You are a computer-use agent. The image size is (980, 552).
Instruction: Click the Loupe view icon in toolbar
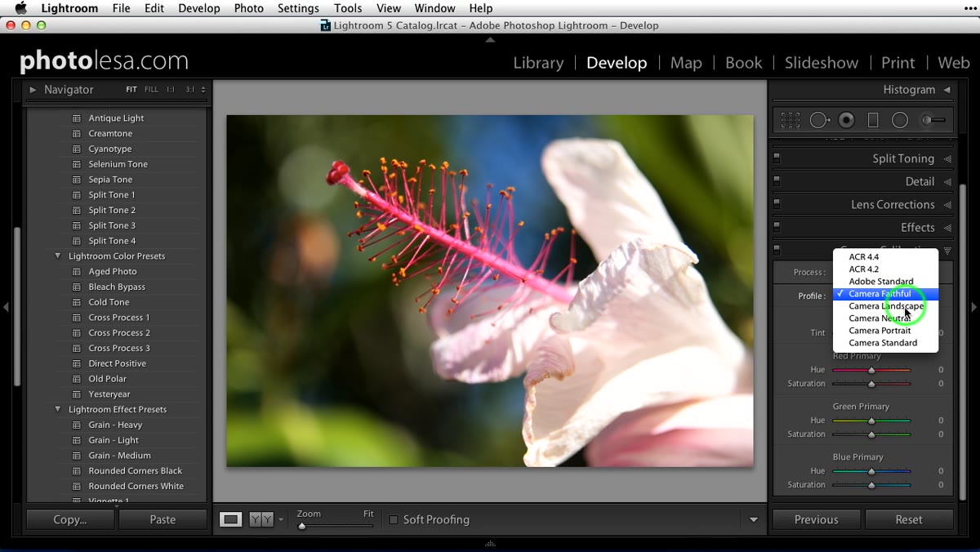231,519
